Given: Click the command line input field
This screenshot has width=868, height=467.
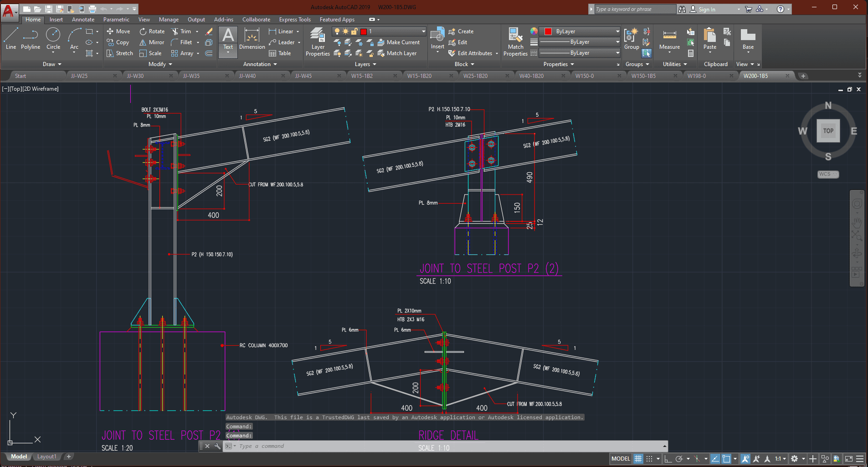Looking at the screenshot, I should 447,446.
